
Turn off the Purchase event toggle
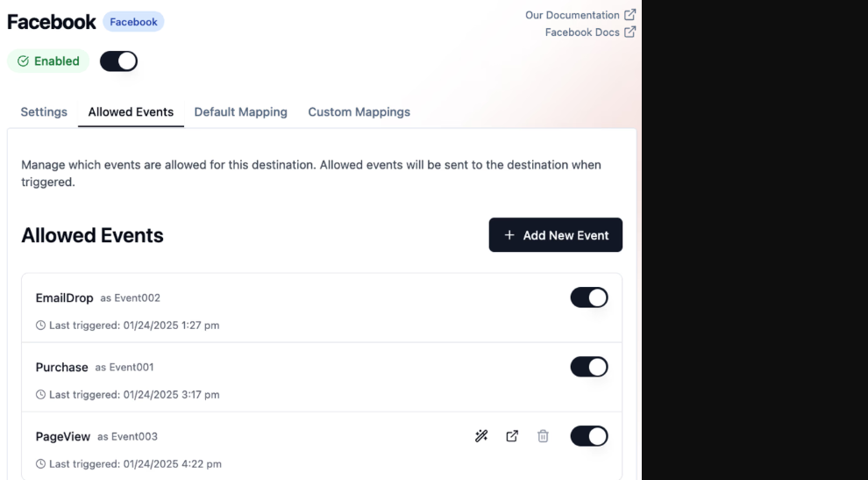click(x=589, y=367)
